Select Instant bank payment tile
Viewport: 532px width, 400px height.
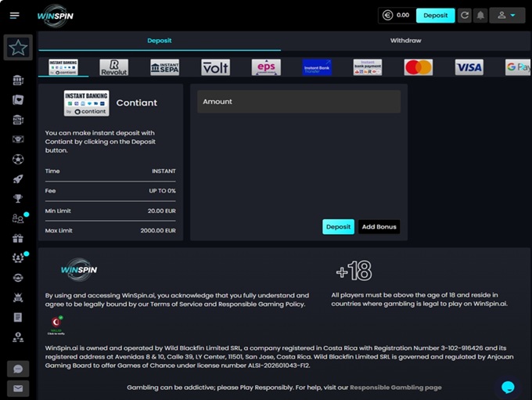368,67
